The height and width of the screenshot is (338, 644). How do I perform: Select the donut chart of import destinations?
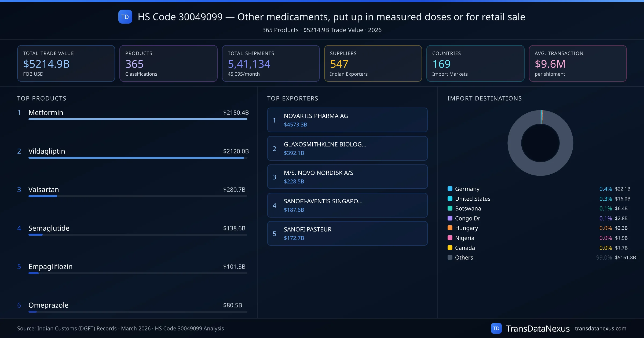tap(540, 143)
